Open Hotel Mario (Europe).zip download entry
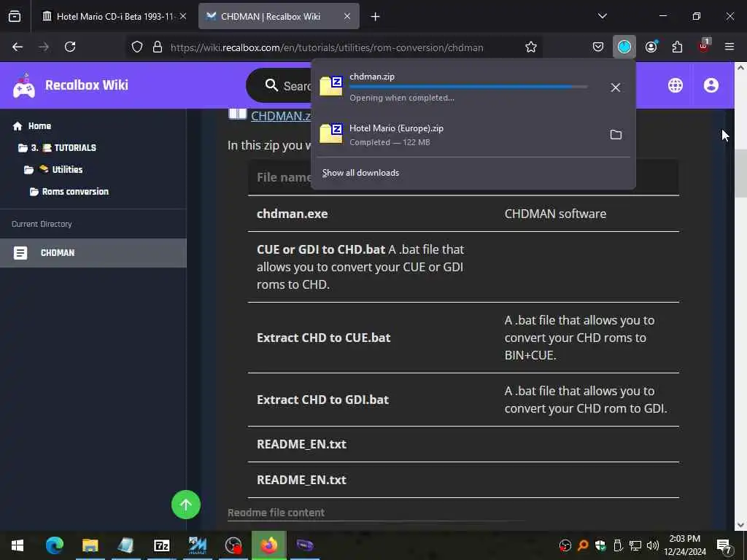 (x=457, y=135)
